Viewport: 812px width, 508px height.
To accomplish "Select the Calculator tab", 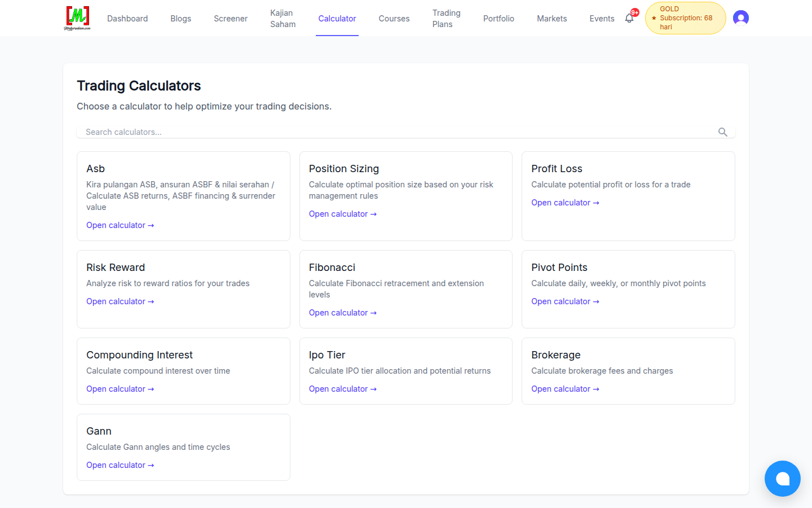I will click(x=337, y=19).
